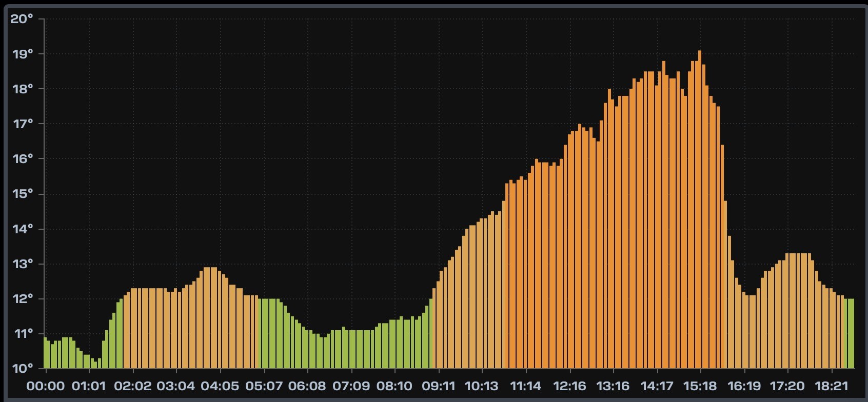Select the tallest orange bar peaking above 19°
The width and height of the screenshot is (868, 402).
[700, 209]
